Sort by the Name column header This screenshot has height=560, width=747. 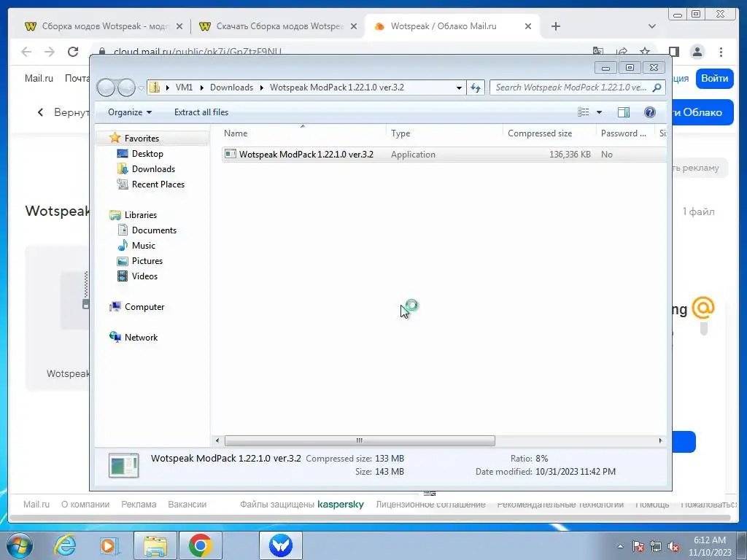(303, 133)
